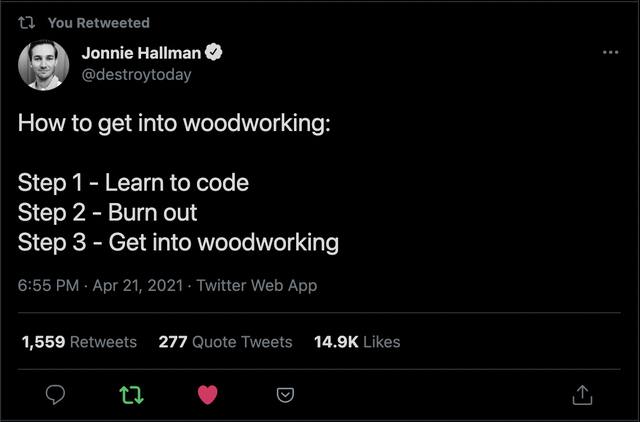Click the reply speech bubble icon
Viewport: 640px width, 422px height.
[x=56, y=395]
